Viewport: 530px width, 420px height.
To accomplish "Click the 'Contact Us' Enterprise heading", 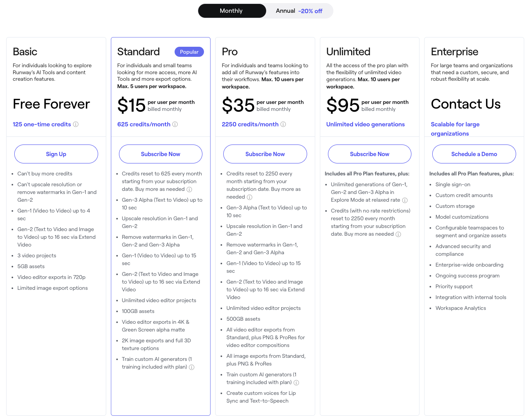I will (465, 104).
